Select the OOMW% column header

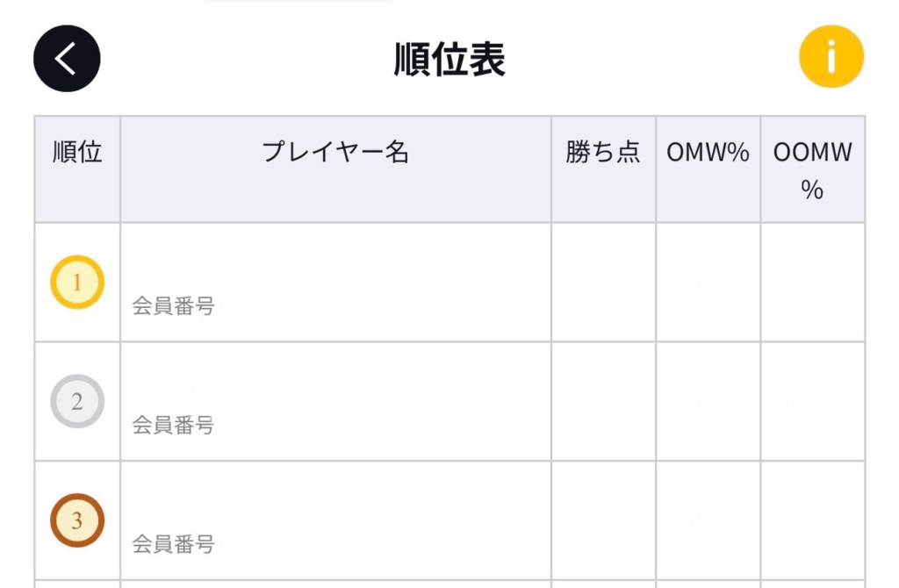coord(812,169)
